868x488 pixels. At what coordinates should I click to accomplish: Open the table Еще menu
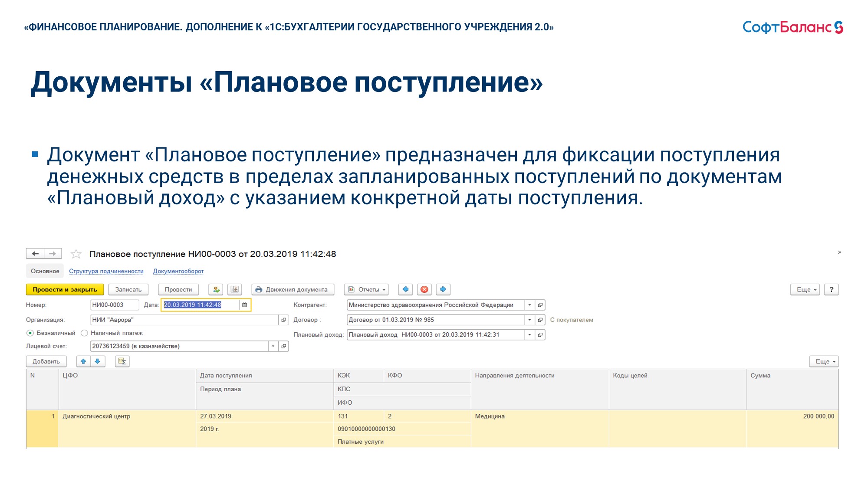click(824, 361)
